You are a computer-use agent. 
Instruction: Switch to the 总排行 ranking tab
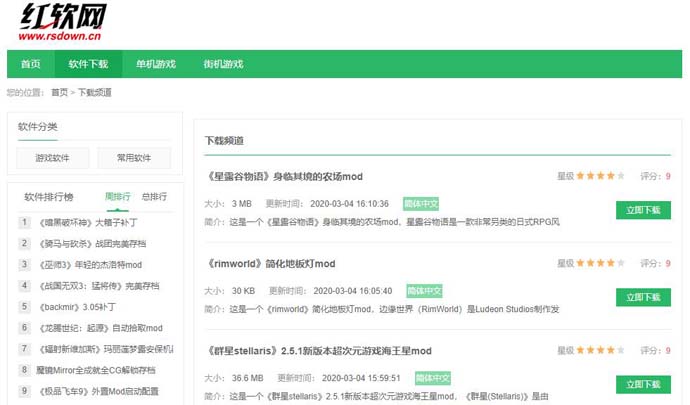[x=154, y=197]
